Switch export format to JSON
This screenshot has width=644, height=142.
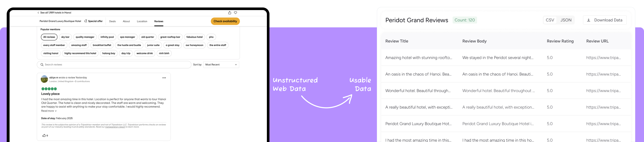point(566,20)
